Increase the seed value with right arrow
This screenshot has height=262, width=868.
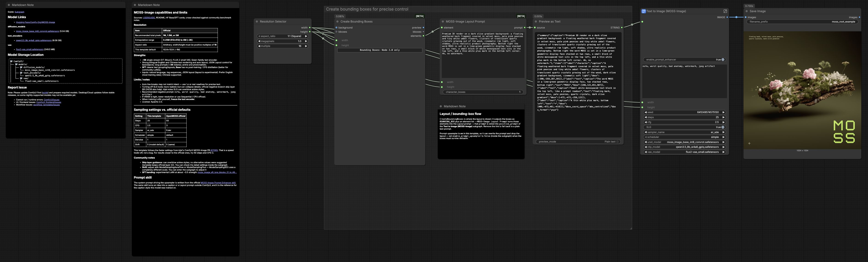point(723,112)
